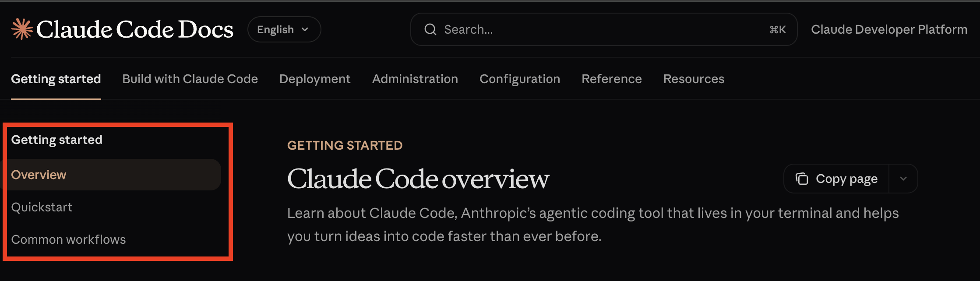Click the copy icon in Copy page button
The image size is (980, 281).
802,179
